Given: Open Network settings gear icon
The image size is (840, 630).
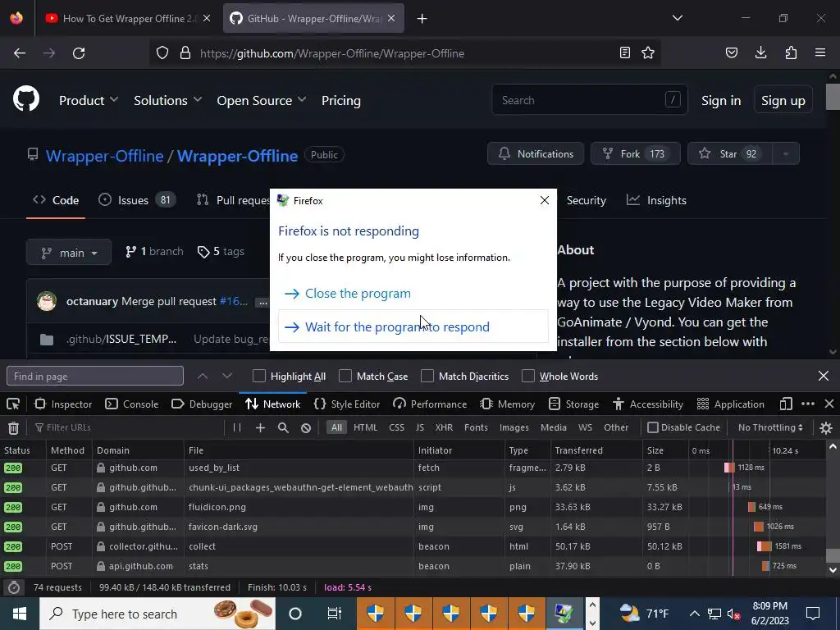Looking at the screenshot, I should [826, 427].
